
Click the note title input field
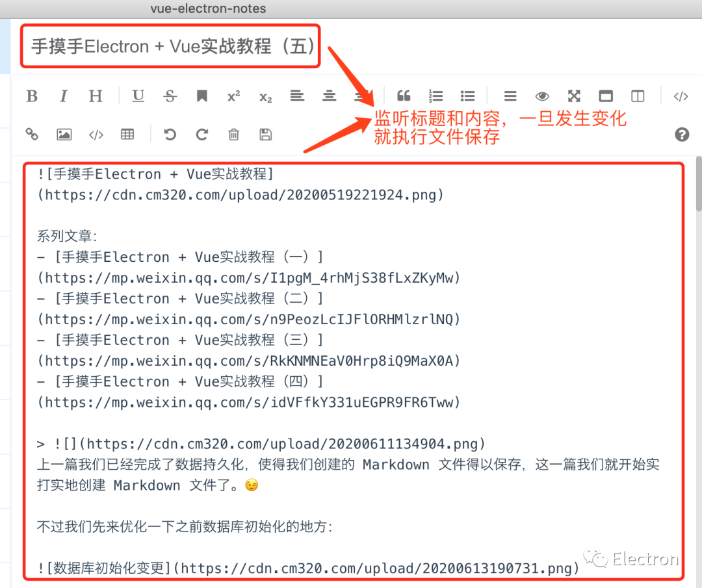(x=170, y=46)
